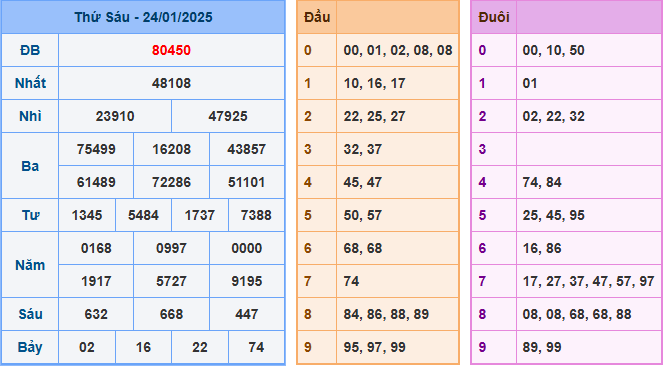The height and width of the screenshot is (366, 663).
Task: Click Đầu values 32, 37
Action: coord(363,149)
